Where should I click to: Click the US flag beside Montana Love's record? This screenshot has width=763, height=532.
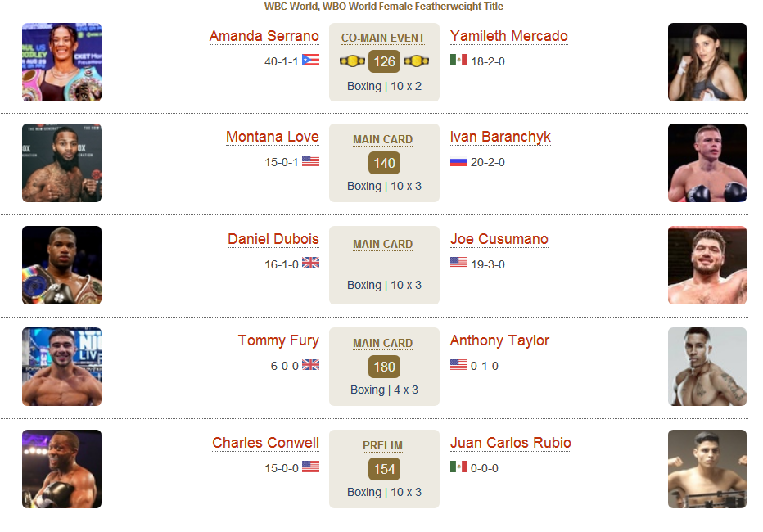[310, 161]
